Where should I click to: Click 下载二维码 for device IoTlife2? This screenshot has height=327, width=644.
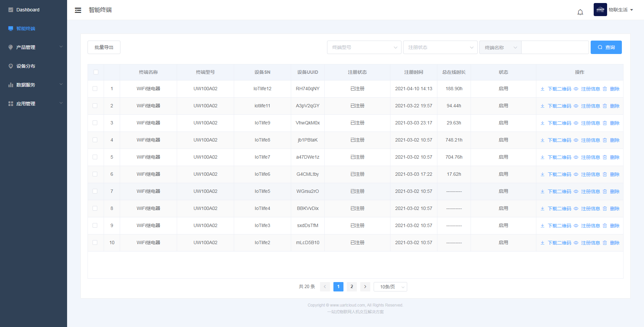click(x=559, y=243)
